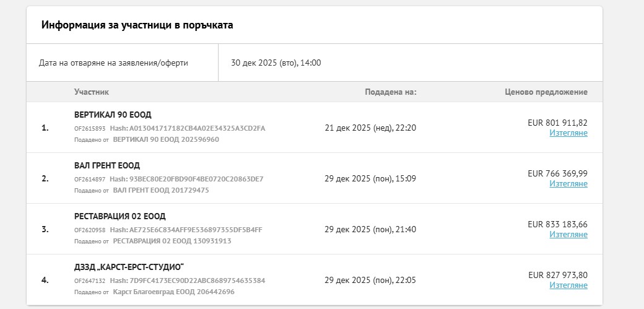644x309 pixels.
Task: Click the Подадена на: column header
Action: 391,92
